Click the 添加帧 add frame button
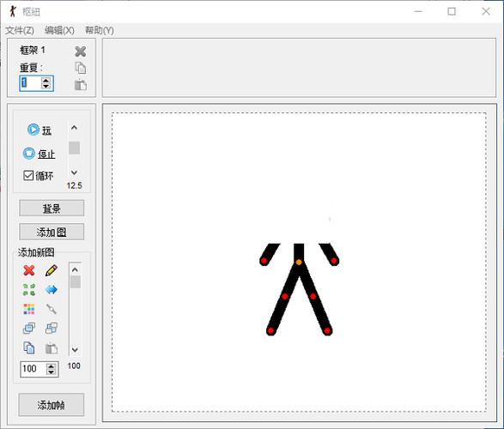Image resolution: width=504 pixels, height=429 pixels. tap(52, 405)
